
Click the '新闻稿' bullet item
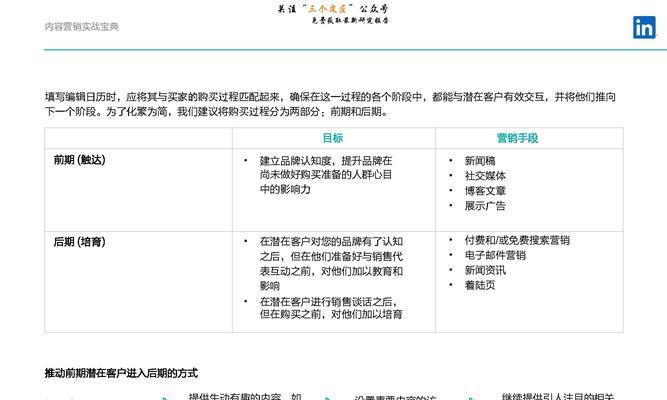point(480,161)
